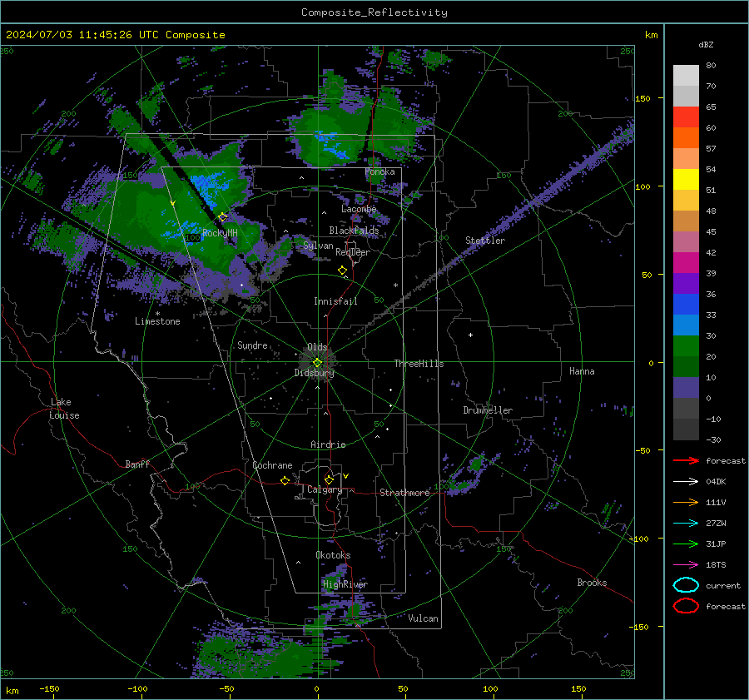Click the RedDeer city label
Screen dimensions: 749x700
(x=353, y=252)
